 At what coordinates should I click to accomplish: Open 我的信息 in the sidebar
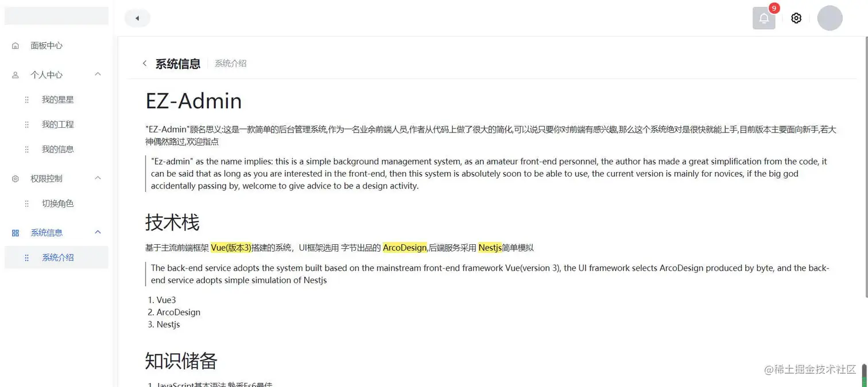(56, 150)
